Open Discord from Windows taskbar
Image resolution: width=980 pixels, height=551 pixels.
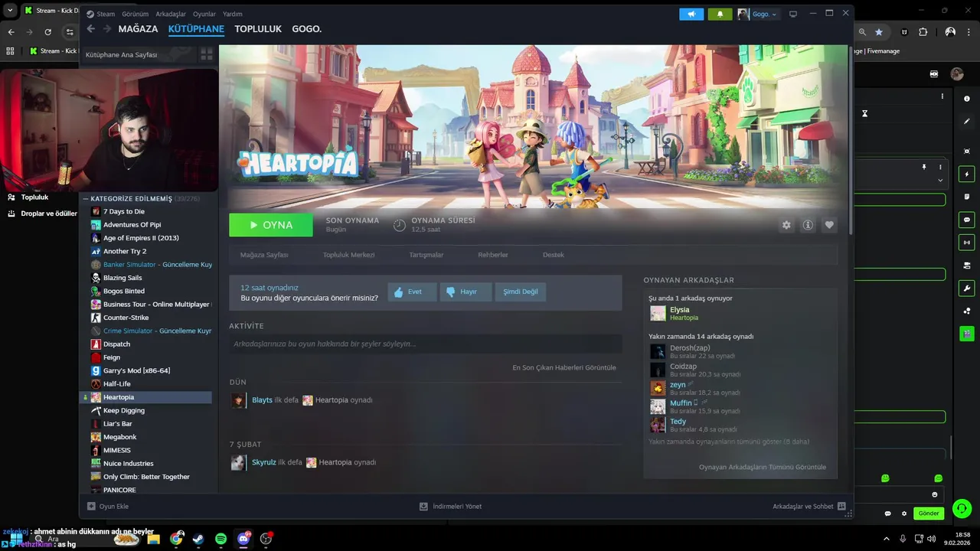[243, 539]
